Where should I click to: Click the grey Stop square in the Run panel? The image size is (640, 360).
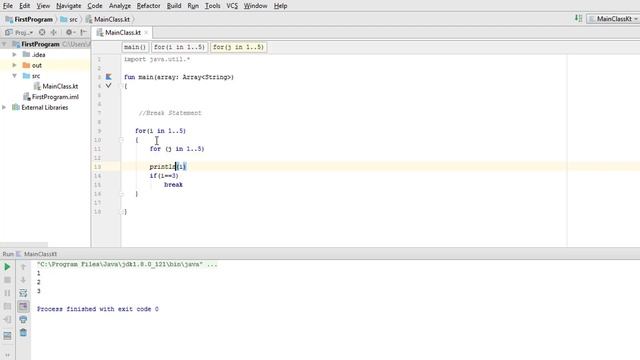pos(7,280)
